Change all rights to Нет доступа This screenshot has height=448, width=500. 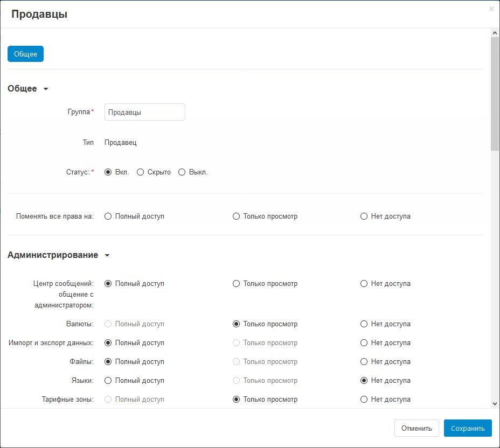[x=364, y=216]
